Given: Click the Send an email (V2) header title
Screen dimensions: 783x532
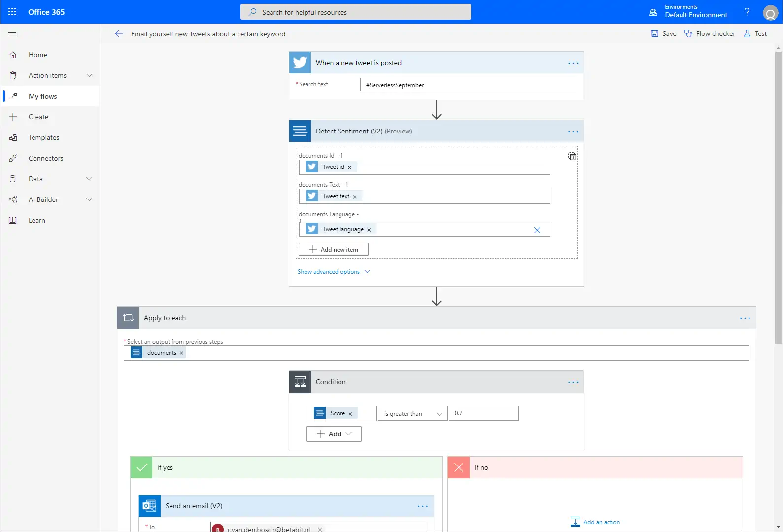Looking at the screenshot, I should pyautogui.click(x=194, y=506).
